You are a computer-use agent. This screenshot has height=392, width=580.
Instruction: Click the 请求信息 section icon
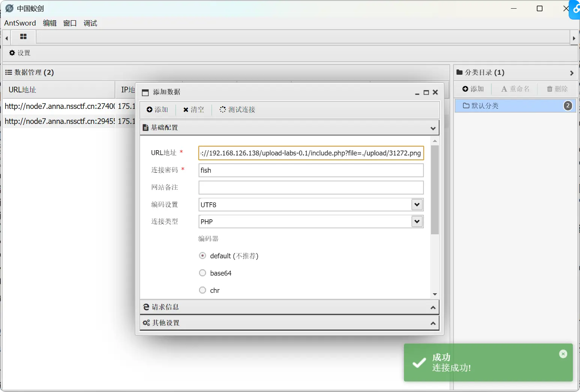coord(146,307)
